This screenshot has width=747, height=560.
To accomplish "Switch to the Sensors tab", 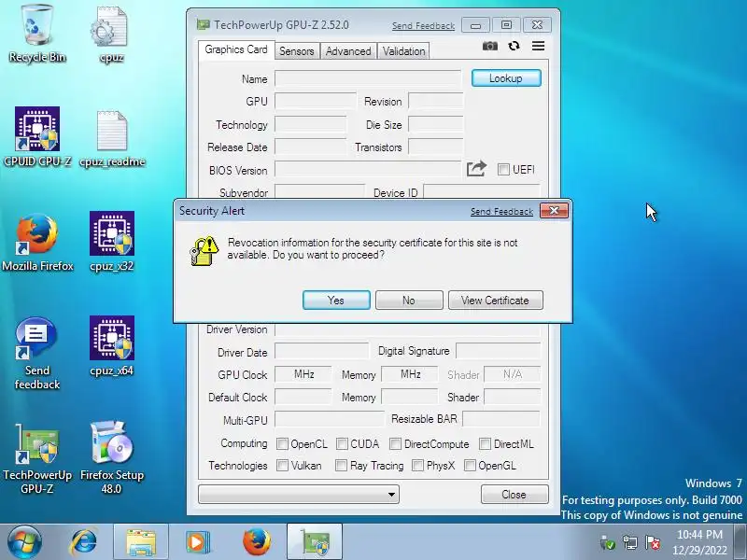I will [296, 51].
